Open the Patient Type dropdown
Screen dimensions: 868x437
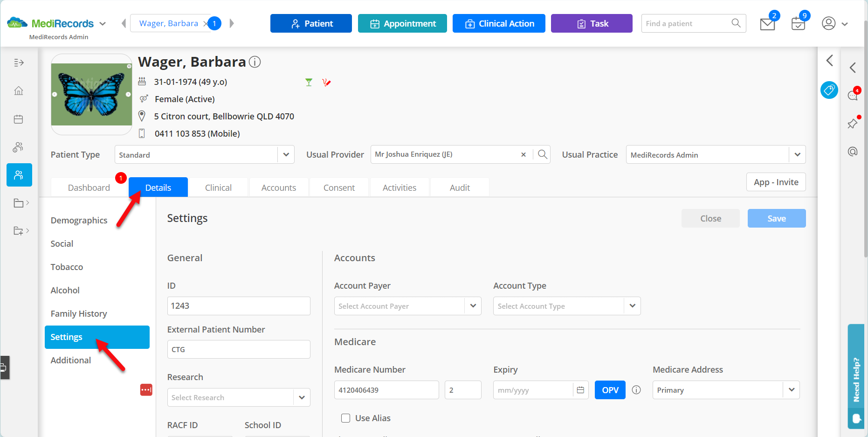click(x=286, y=154)
